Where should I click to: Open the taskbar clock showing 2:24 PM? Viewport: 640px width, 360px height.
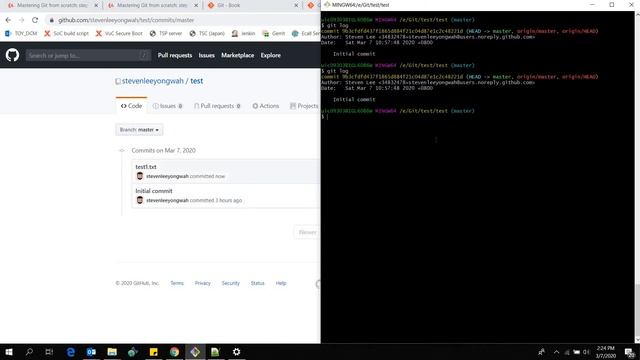(606, 352)
